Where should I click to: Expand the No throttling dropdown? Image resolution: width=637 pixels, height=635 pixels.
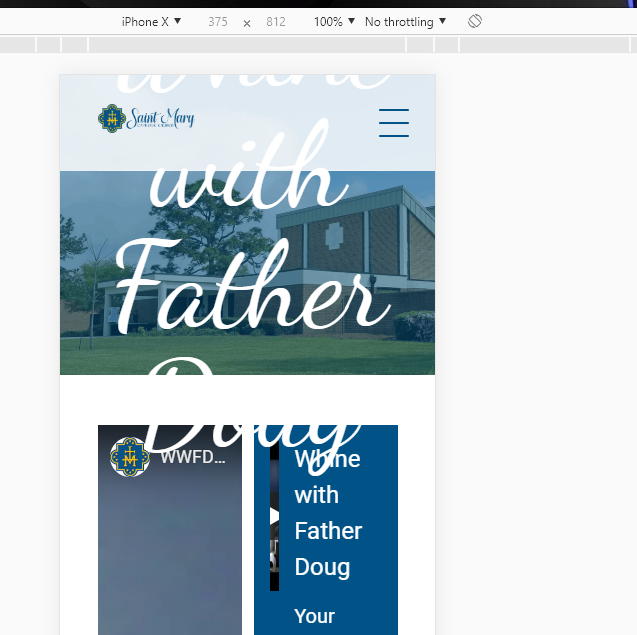pos(405,22)
